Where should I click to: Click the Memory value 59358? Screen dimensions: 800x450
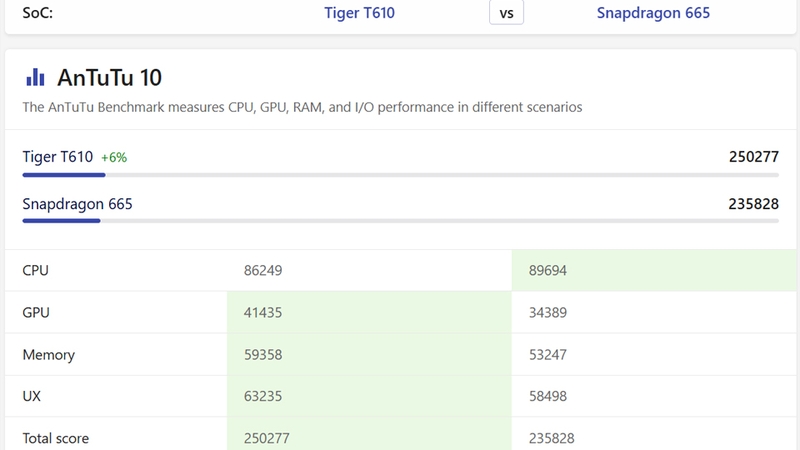tap(263, 355)
